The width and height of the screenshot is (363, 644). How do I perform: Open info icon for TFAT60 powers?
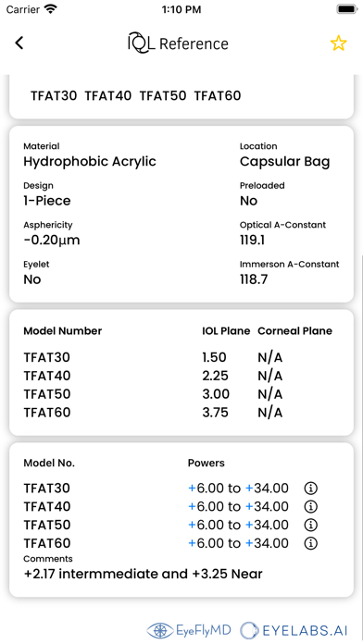311,543
